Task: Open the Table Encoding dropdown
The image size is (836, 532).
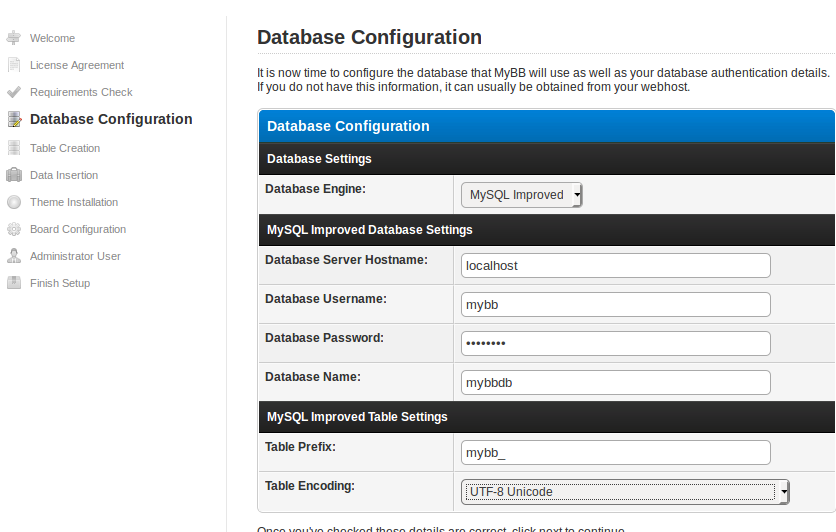Action: [x=625, y=491]
